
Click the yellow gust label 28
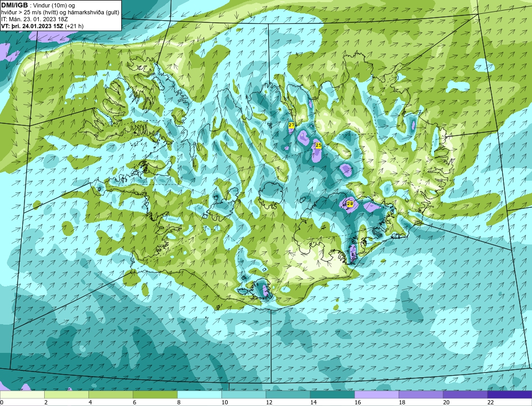click(x=350, y=204)
